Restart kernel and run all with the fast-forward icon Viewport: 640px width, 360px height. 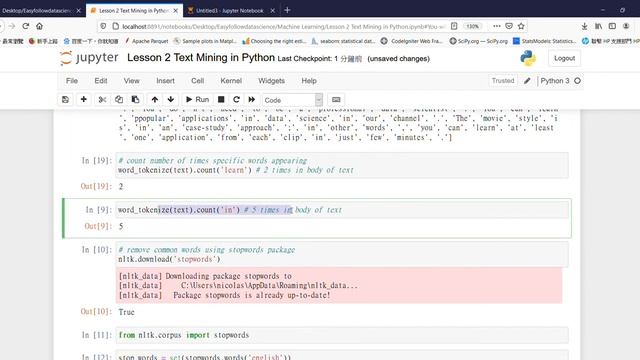[252, 100]
